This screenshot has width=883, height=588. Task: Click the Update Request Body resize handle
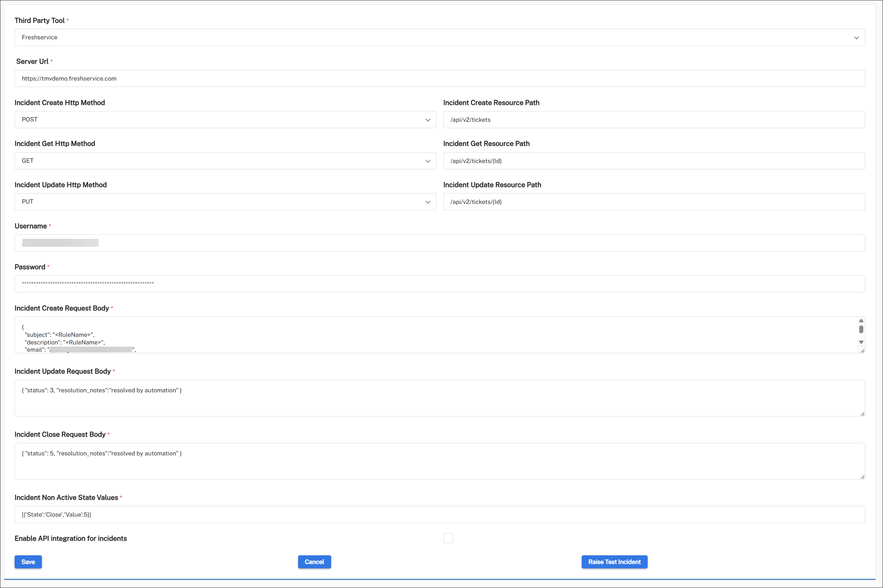862,414
